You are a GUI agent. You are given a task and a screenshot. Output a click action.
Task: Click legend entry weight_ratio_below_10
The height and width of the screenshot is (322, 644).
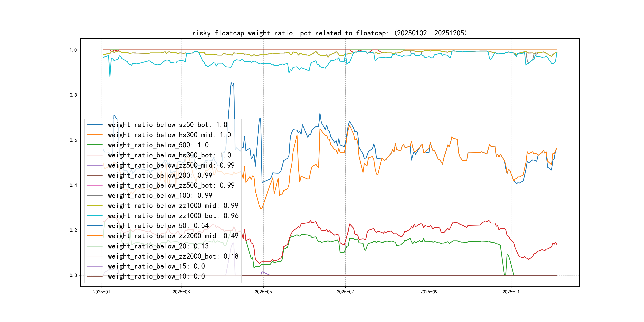156,276
